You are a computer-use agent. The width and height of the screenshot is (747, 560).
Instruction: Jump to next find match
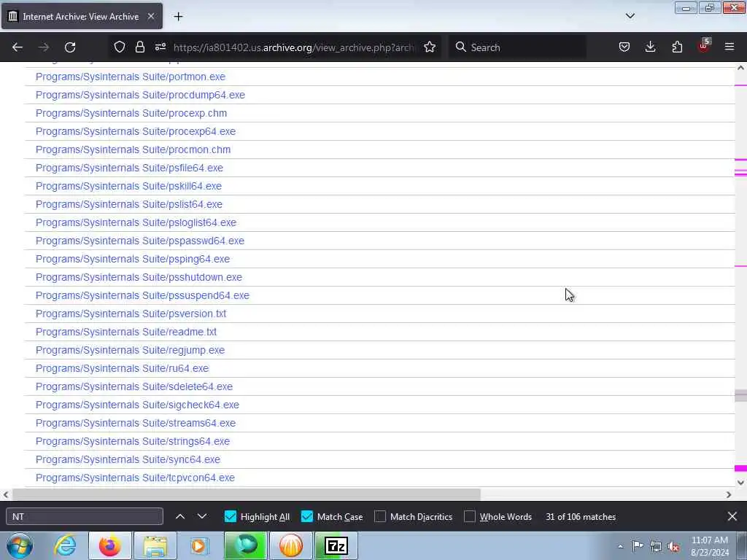[x=202, y=516]
